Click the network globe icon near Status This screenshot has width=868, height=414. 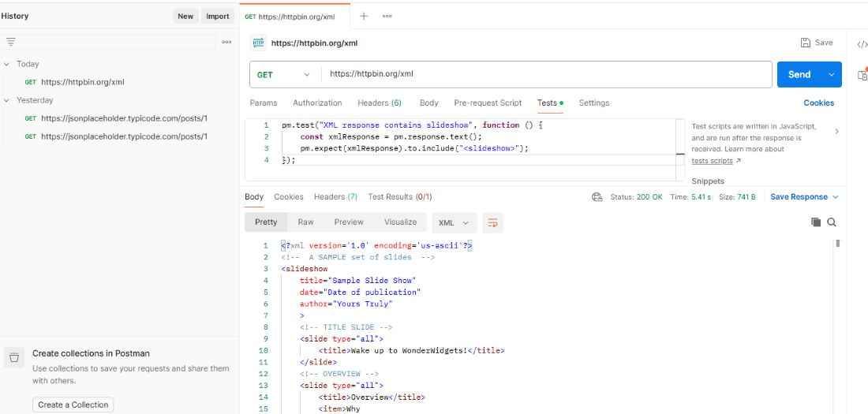tap(597, 197)
